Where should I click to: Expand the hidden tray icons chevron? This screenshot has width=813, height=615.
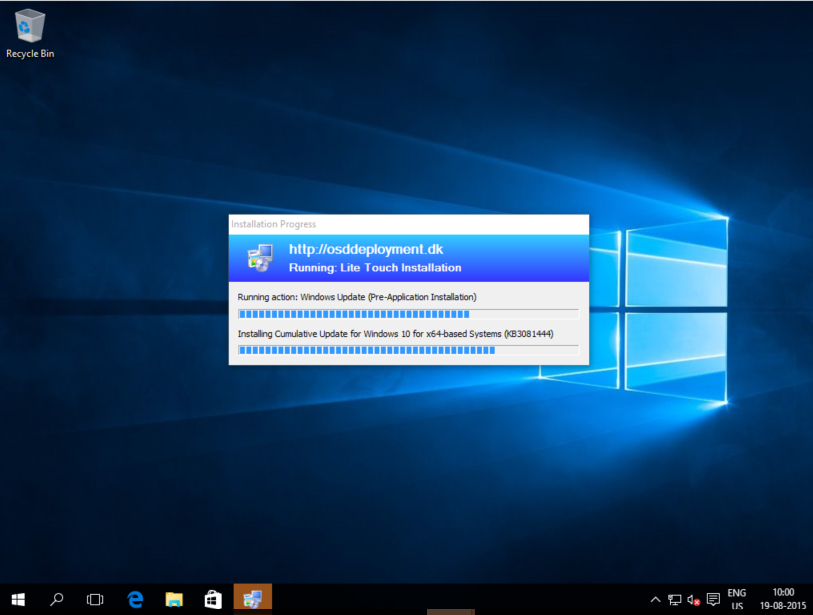point(655,600)
